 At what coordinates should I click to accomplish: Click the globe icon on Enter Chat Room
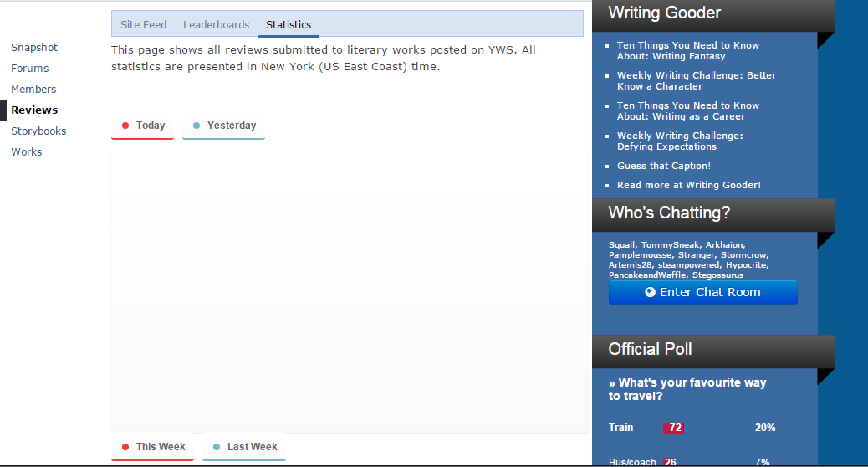click(x=650, y=292)
